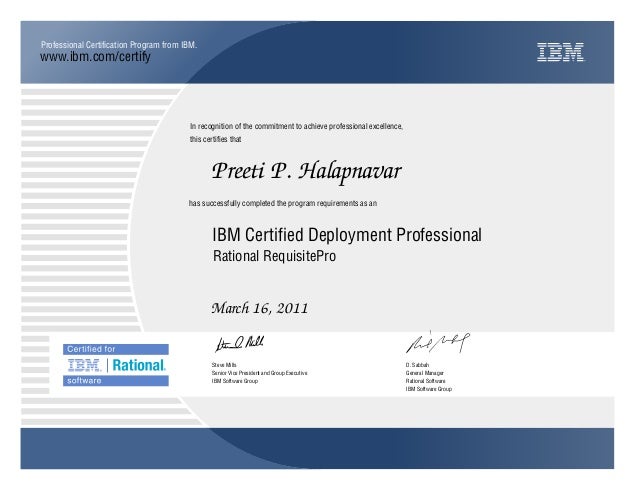Click the 'General Manager' title text
638x493 pixels.
pyautogui.click(x=424, y=373)
